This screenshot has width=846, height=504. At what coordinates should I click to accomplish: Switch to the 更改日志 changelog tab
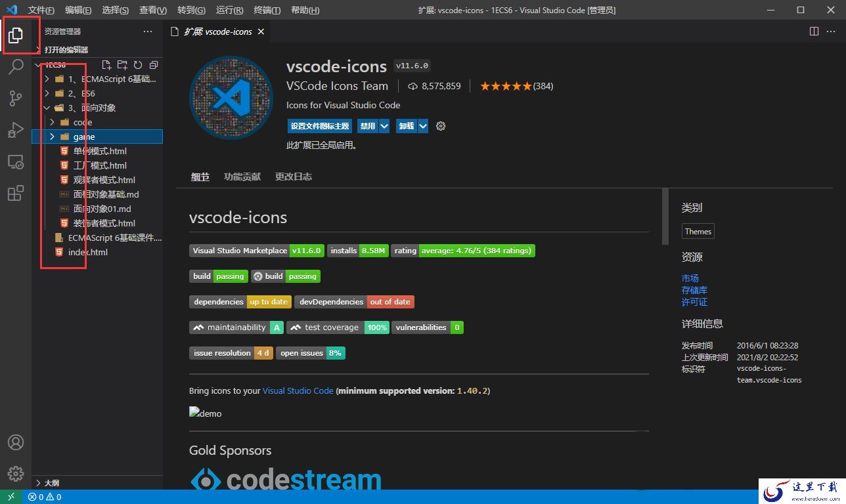[294, 177]
